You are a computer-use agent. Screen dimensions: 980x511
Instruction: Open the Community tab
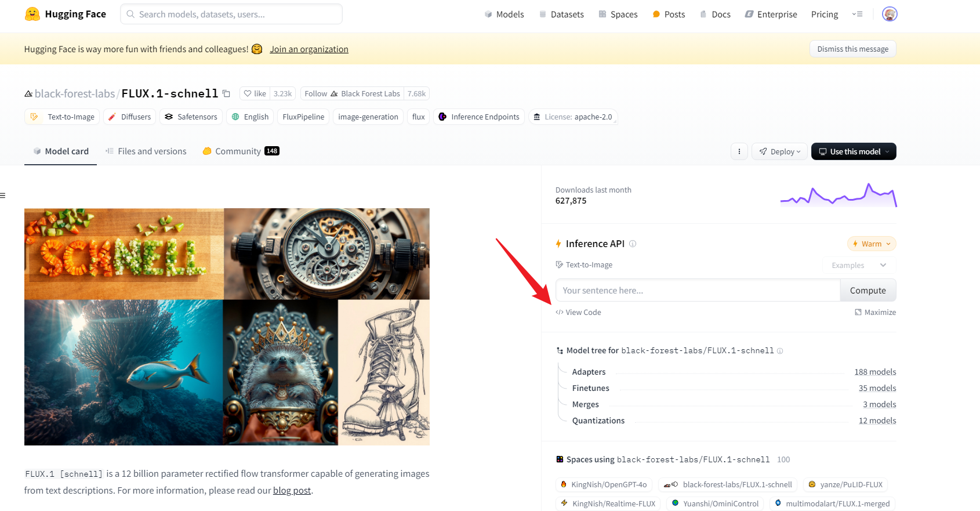coord(241,151)
